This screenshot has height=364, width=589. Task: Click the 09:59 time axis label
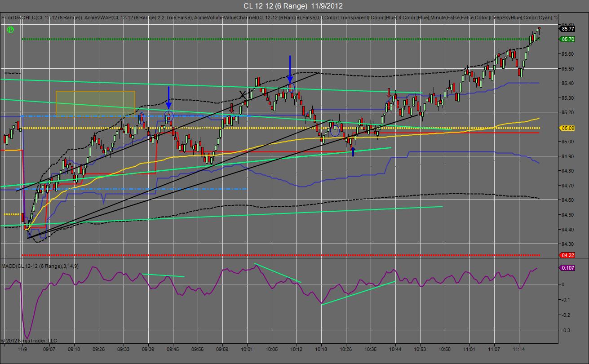[x=222, y=349]
